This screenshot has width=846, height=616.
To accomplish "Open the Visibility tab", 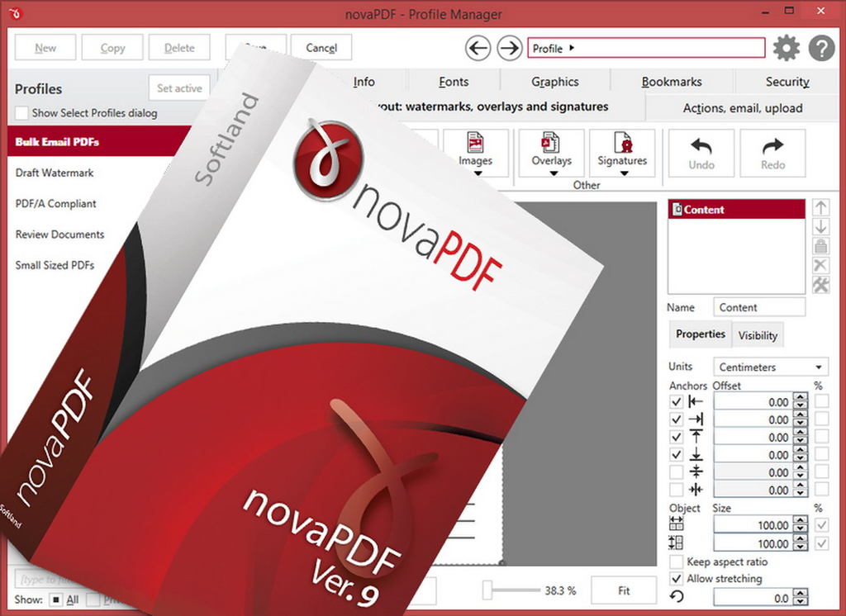I will [758, 335].
